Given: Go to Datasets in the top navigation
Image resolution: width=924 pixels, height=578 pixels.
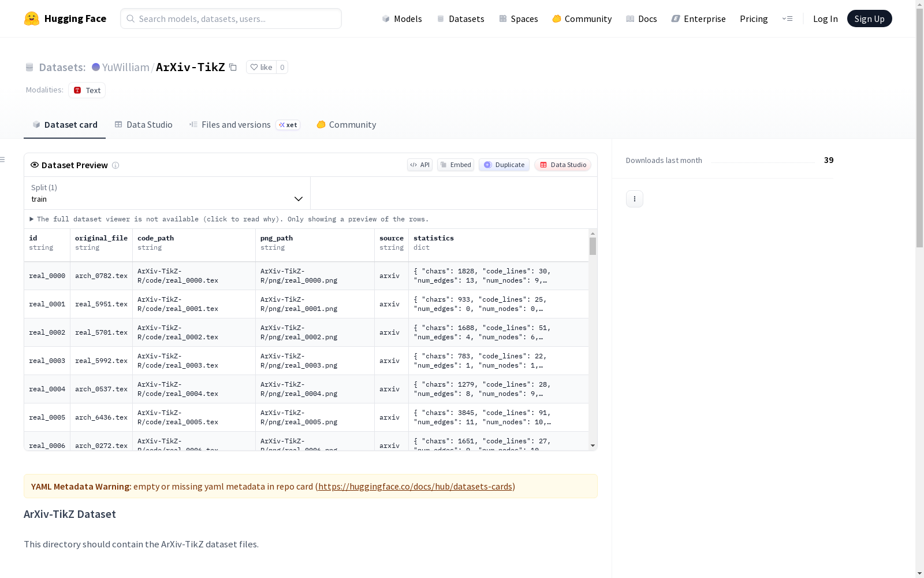Looking at the screenshot, I should click(x=460, y=18).
